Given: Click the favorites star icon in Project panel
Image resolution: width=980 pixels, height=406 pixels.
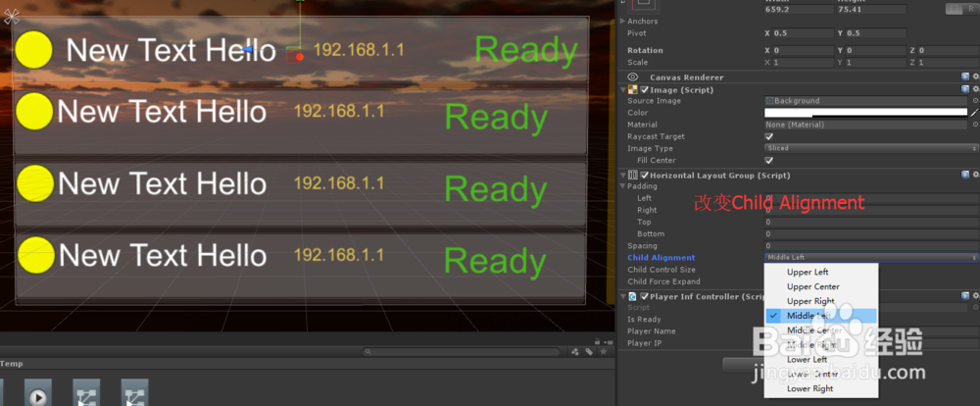Looking at the screenshot, I should [603, 352].
